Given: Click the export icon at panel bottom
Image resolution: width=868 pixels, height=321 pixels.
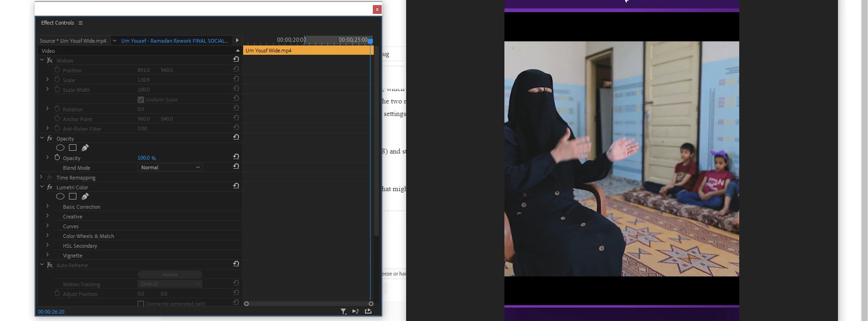Looking at the screenshot, I should click(x=368, y=311).
